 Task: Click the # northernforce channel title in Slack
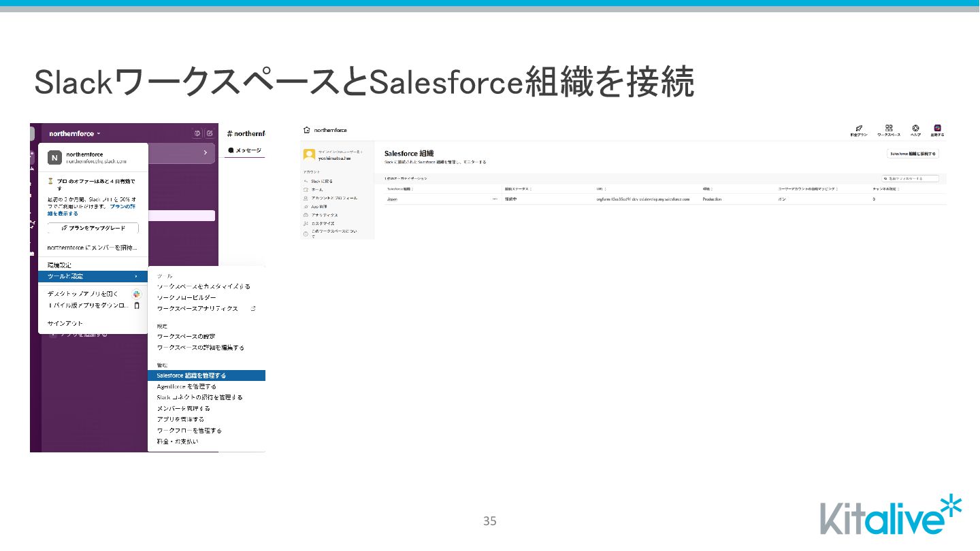[x=246, y=133]
